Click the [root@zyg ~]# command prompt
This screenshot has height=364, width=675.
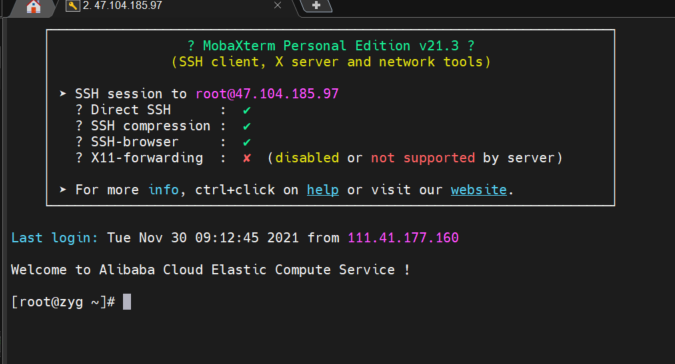tap(63, 302)
